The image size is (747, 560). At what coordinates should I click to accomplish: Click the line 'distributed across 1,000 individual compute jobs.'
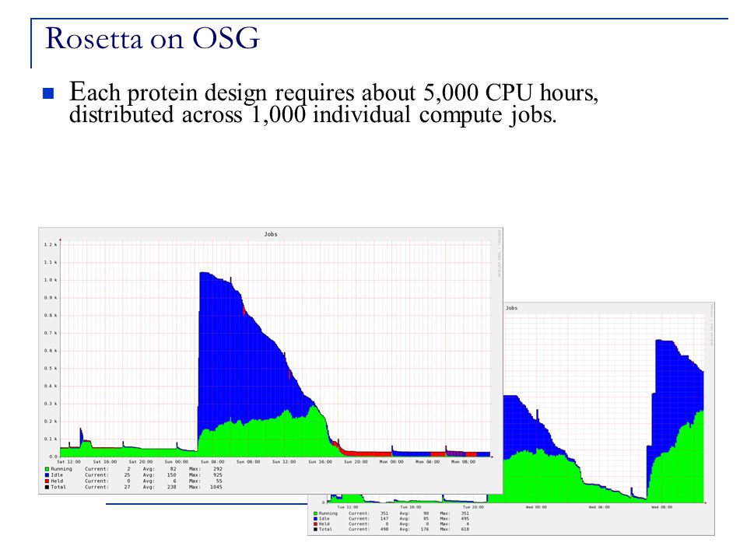(x=313, y=115)
